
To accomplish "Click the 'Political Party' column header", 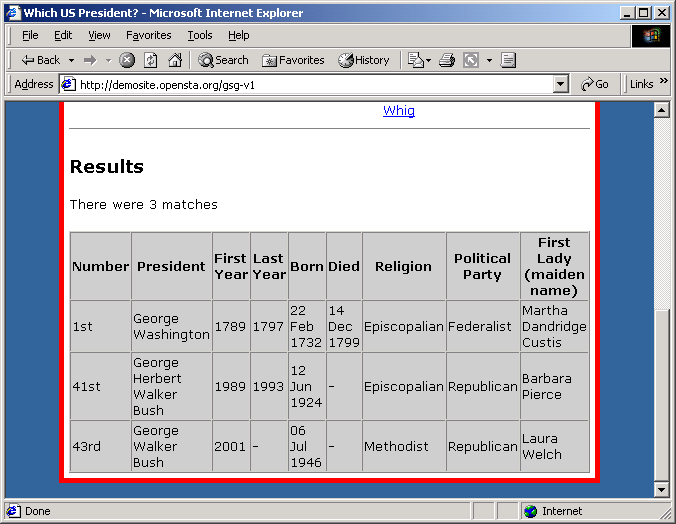I will click(483, 266).
